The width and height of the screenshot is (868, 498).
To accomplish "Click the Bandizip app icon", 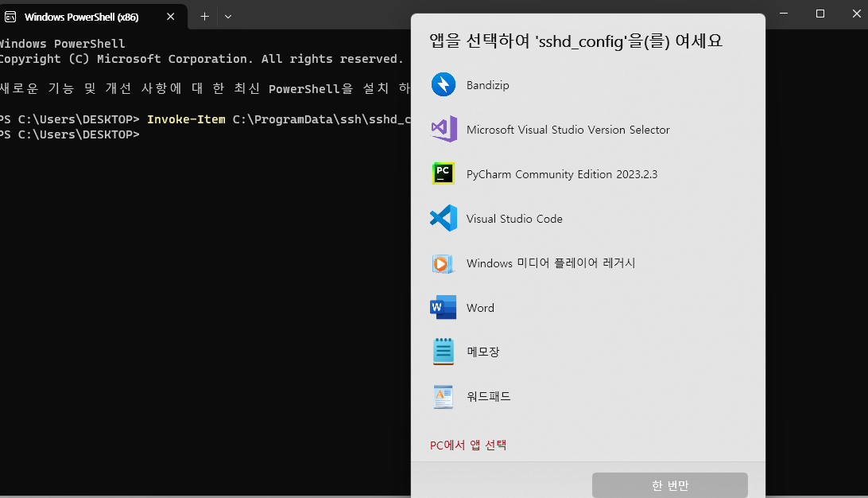I will click(444, 85).
